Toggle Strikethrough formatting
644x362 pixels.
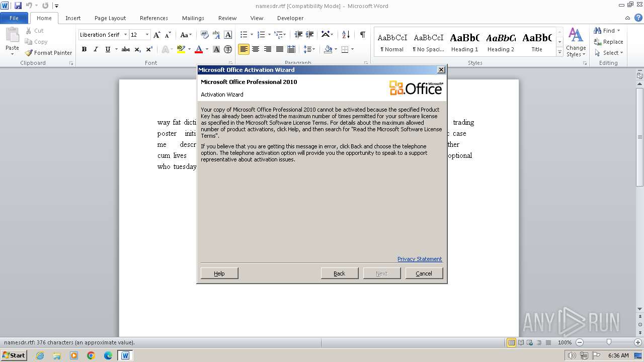tap(126, 49)
